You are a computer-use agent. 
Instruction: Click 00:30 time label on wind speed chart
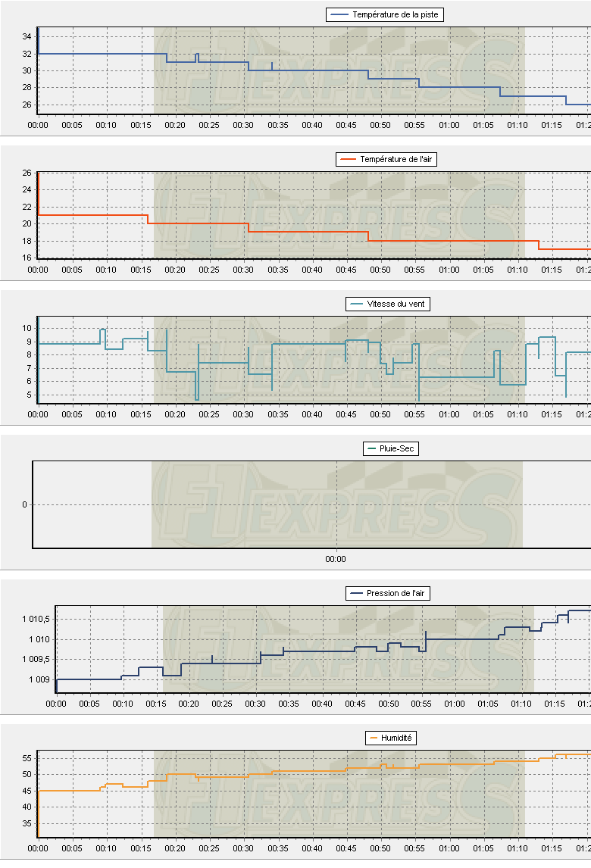[243, 414]
